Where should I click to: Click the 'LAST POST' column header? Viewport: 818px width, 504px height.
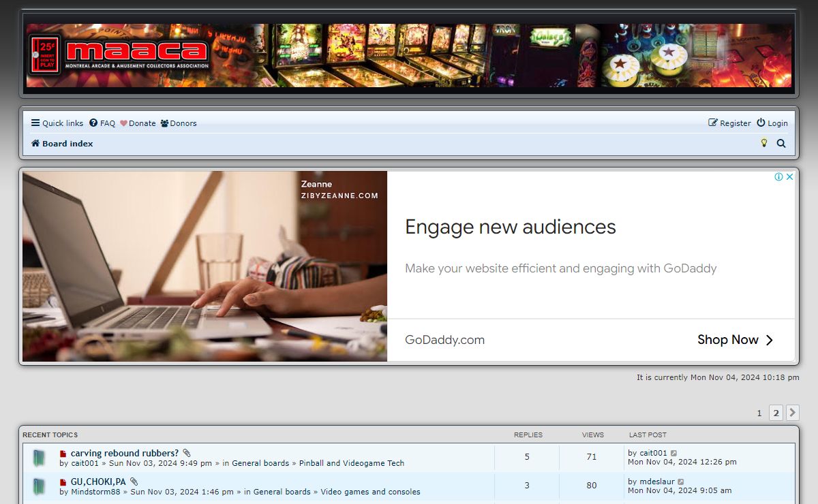coord(648,435)
